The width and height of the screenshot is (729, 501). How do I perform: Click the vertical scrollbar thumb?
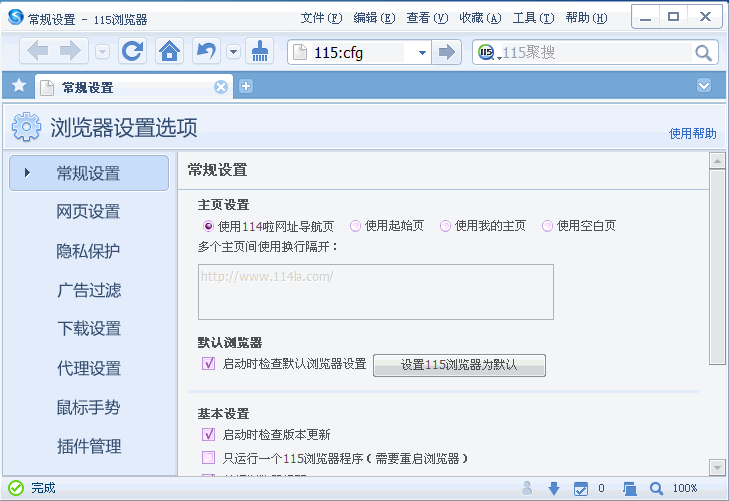coord(717,267)
